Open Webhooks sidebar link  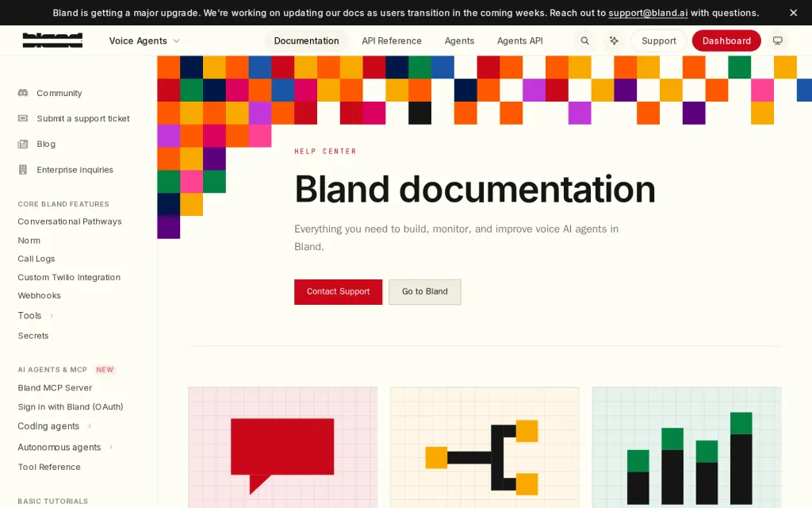40,295
